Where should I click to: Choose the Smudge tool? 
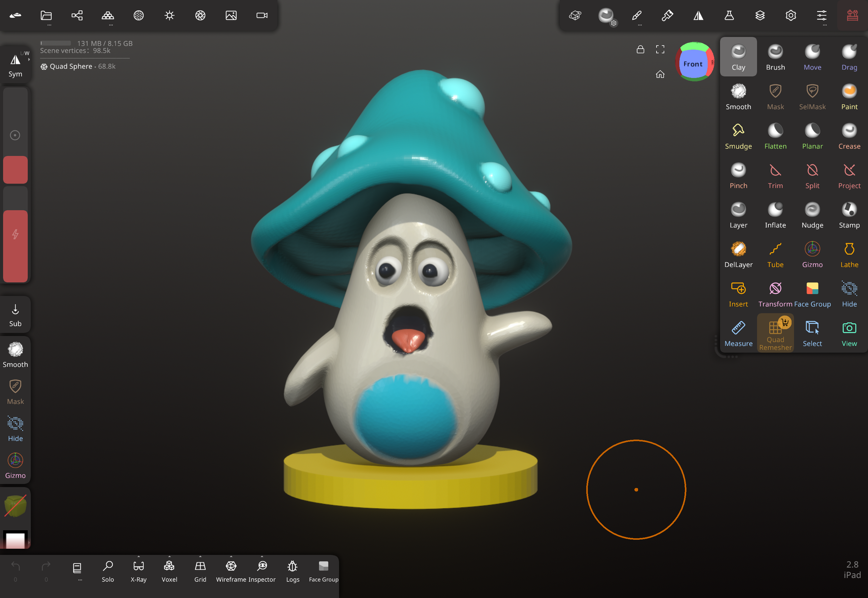pos(738,136)
